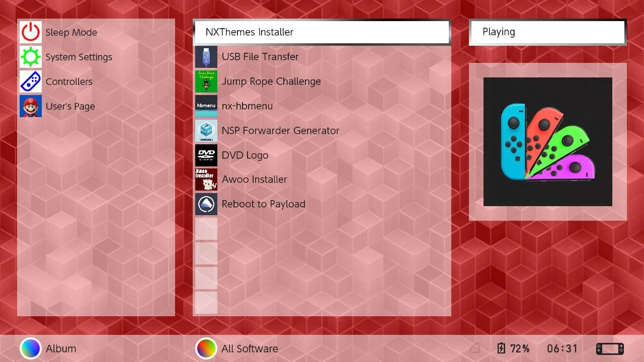Select the Controllers text entry
The height and width of the screenshot is (362, 644).
point(69,81)
